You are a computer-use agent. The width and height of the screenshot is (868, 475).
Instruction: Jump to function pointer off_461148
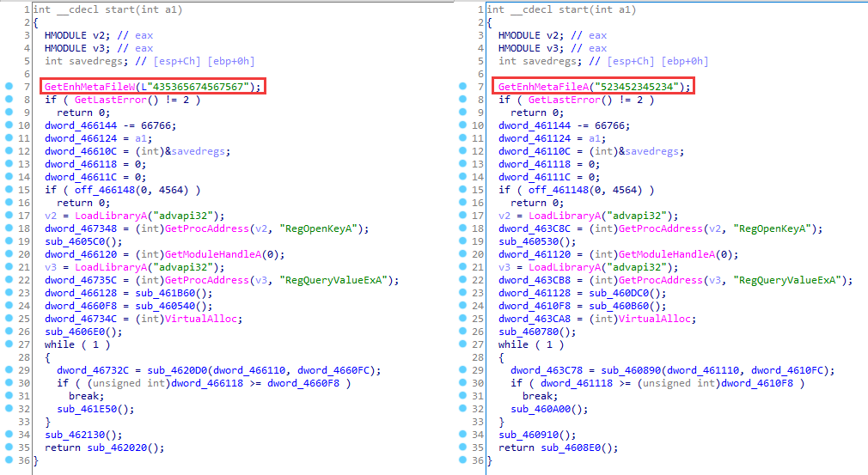(x=559, y=190)
